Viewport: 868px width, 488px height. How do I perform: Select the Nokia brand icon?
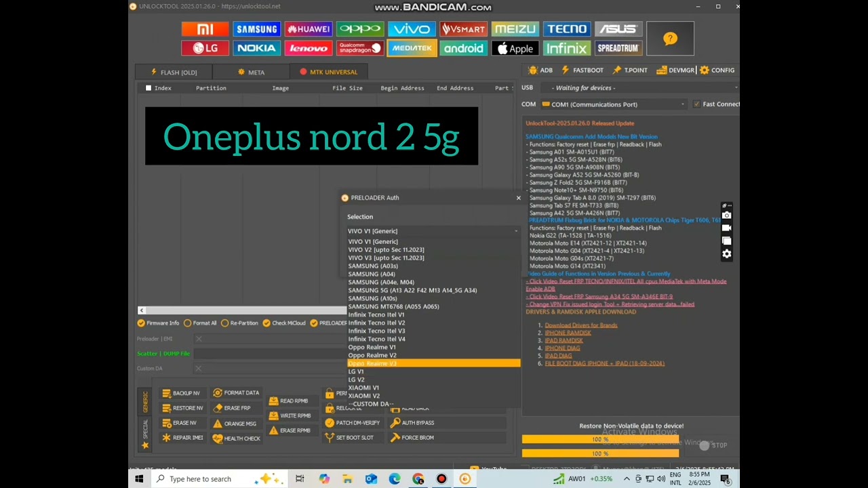coord(256,48)
